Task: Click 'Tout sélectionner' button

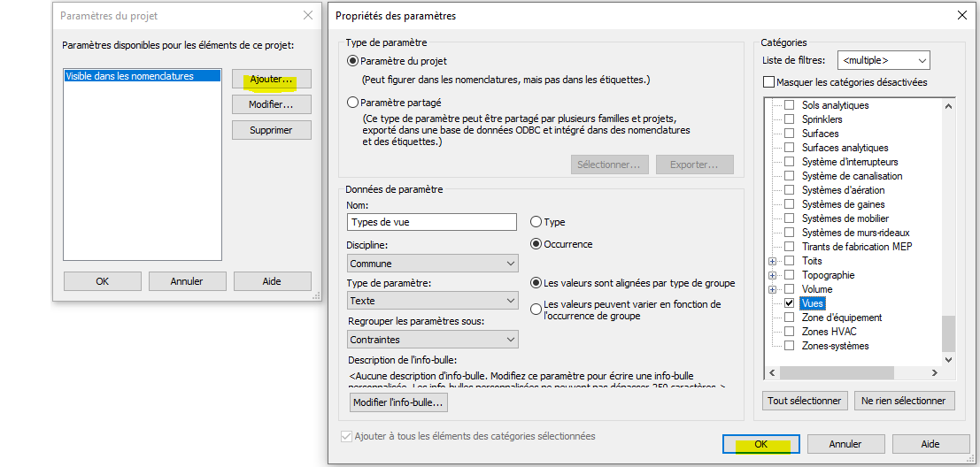Action: (804, 401)
